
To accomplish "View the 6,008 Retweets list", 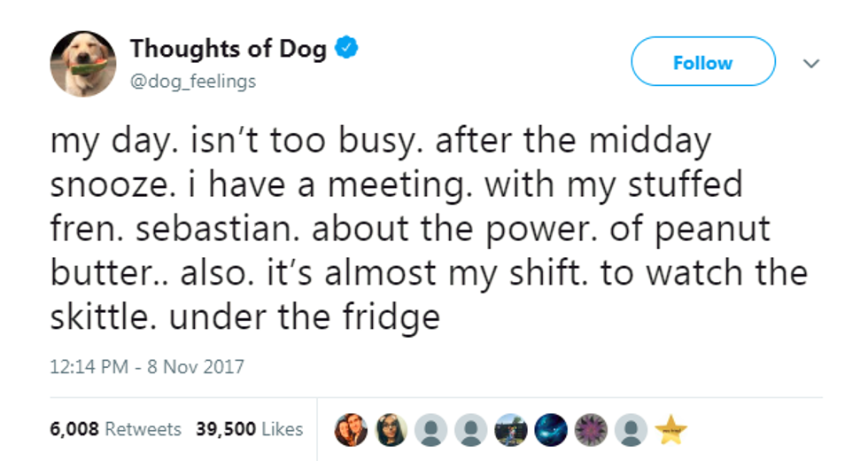I will coord(115,429).
